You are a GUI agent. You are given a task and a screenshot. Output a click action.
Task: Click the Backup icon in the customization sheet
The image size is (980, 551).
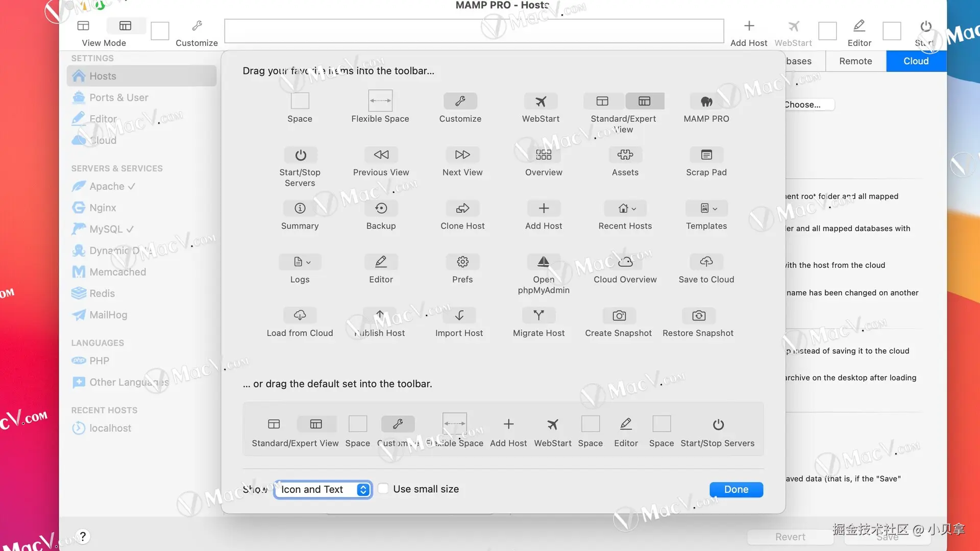point(381,208)
